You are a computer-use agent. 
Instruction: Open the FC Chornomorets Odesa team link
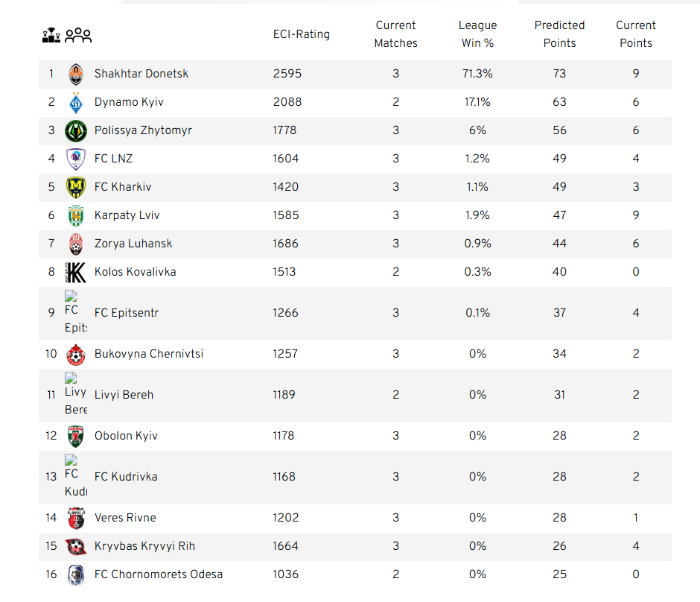click(159, 574)
